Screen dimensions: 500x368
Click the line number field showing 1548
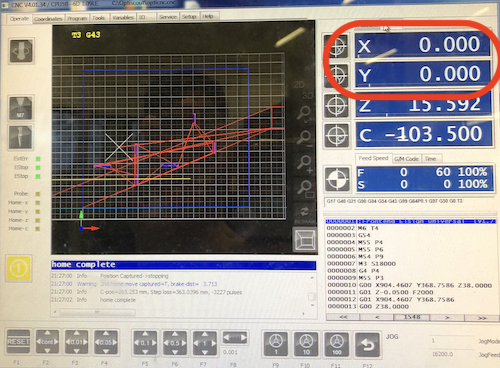(x=412, y=317)
